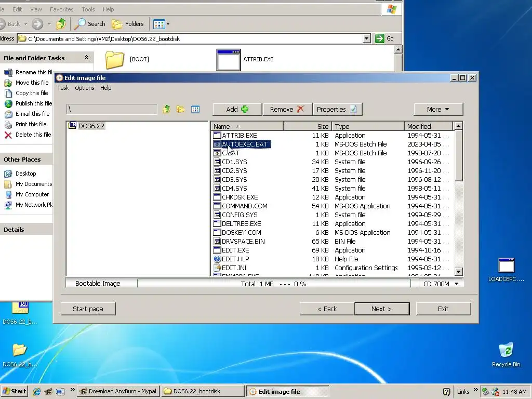This screenshot has height=399, width=532.
Task: Click Explorer Up folder icon
Action: coord(61,24)
